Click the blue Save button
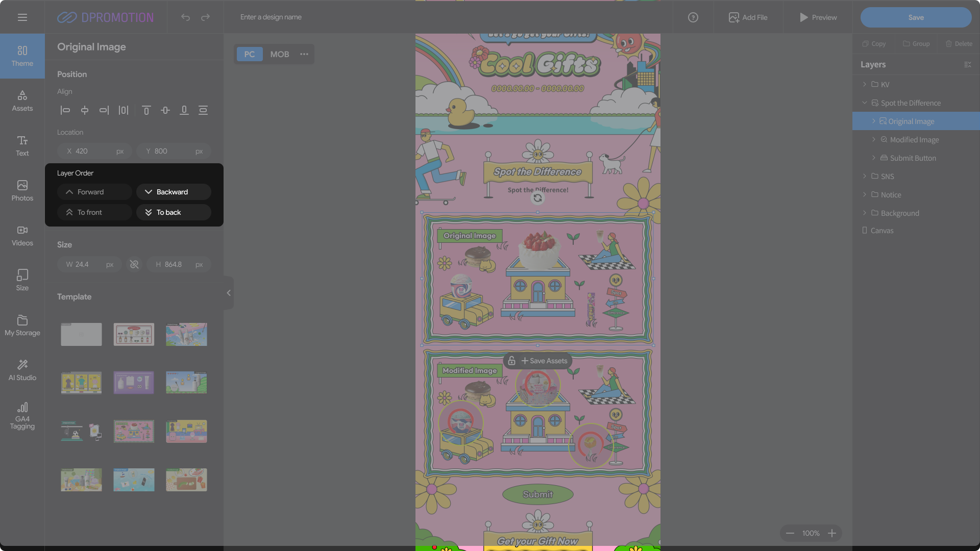 point(916,17)
